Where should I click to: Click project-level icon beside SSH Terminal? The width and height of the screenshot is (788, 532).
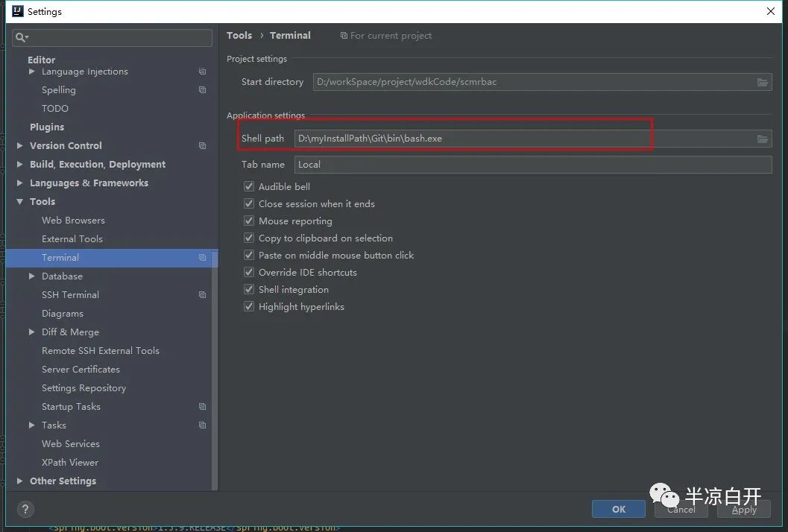click(x=203, y=295)
